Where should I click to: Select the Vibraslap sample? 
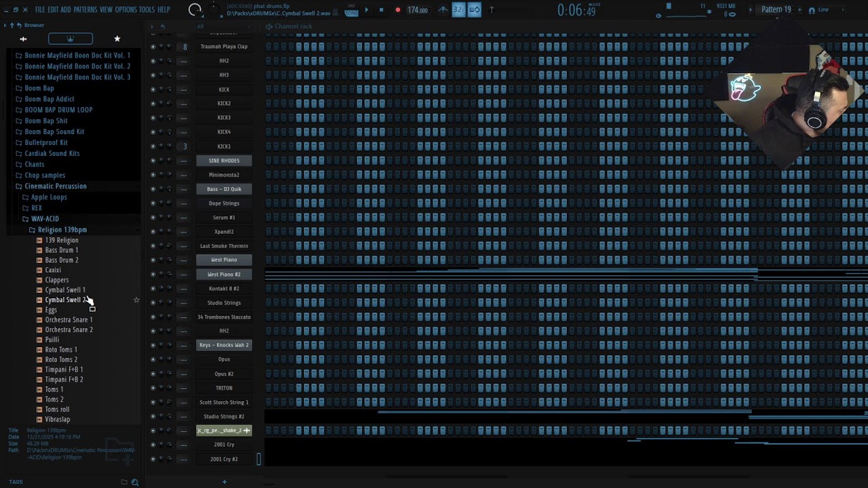click(57, 420)
